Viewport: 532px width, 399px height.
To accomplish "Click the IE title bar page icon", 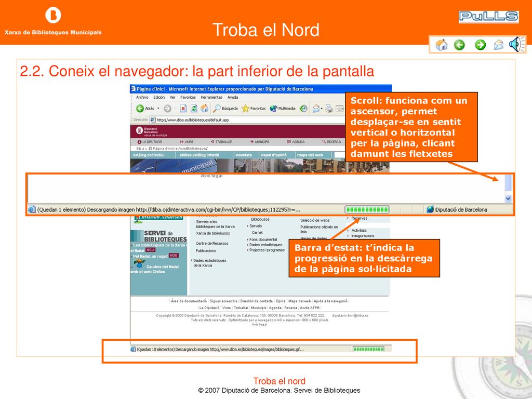I will pos(133,89).
